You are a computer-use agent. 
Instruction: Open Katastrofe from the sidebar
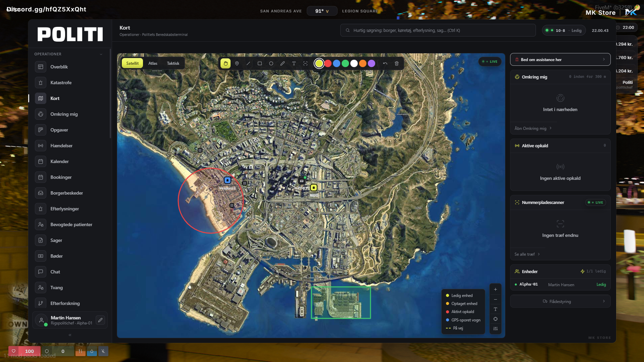pyautogui.click(x=69, y=83)
